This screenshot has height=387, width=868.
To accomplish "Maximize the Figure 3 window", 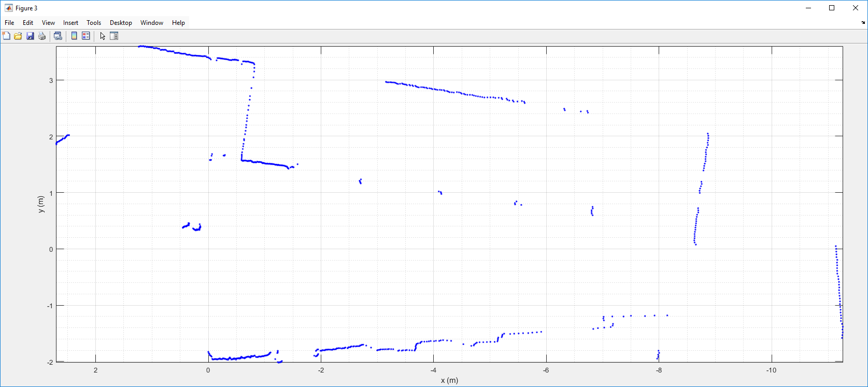I will 832,8.
